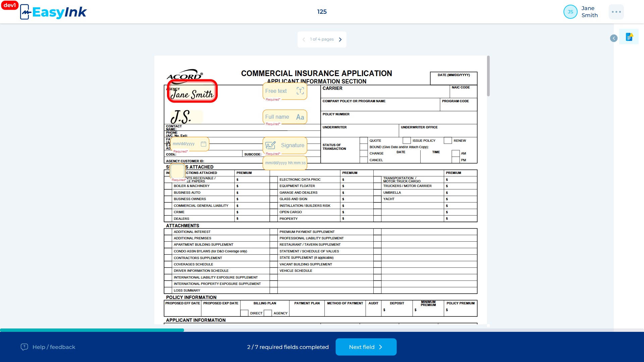Click the Signature field
Screen dimensions: 644x362
click(x=285, y=145)
